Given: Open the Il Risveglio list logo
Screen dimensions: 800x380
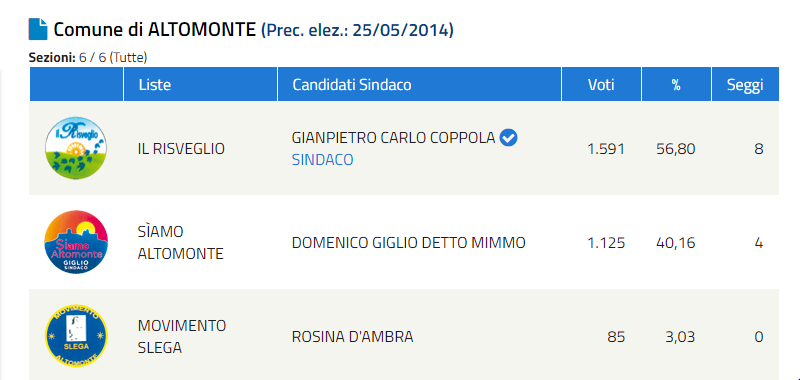Looking at the screenshot, I should point(76,148).
